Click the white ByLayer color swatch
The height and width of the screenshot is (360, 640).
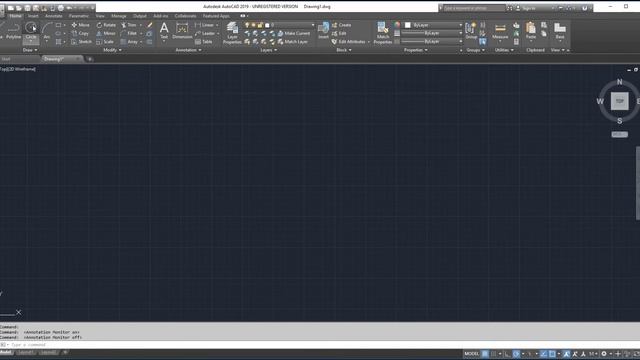[x=407, y=25]
